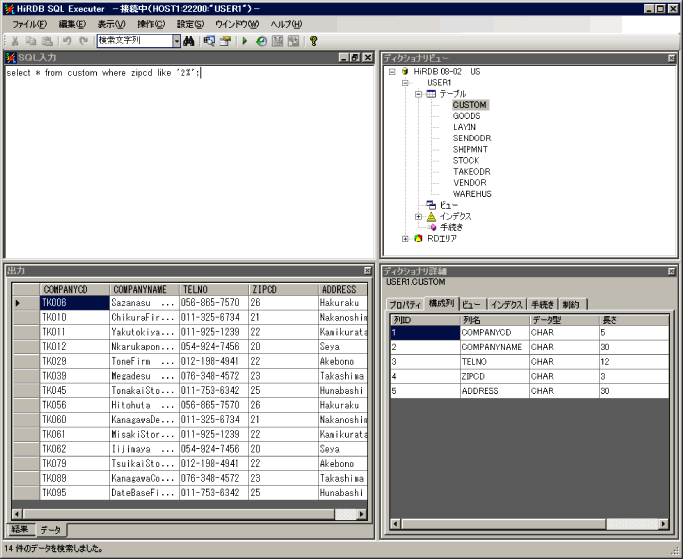Click the binoculars search icon in toolbar
Viewport: 683px width, 559px height.
(x=188, y=41)
